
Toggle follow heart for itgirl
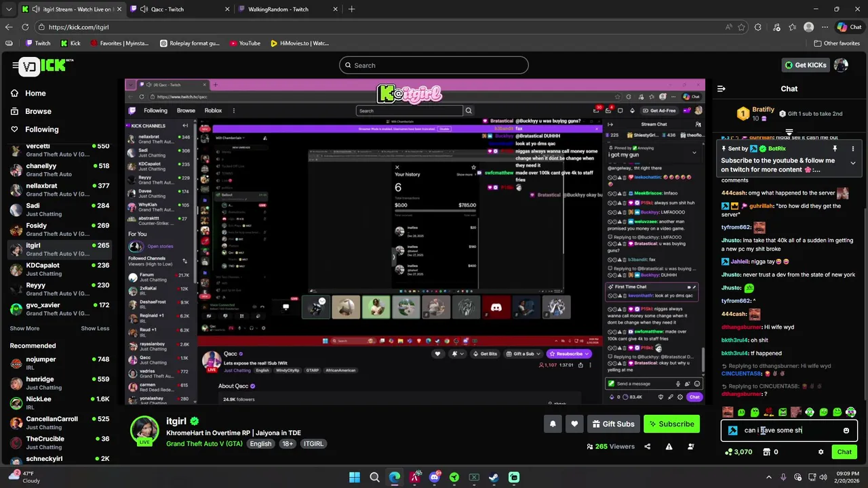tap(574, 424)
